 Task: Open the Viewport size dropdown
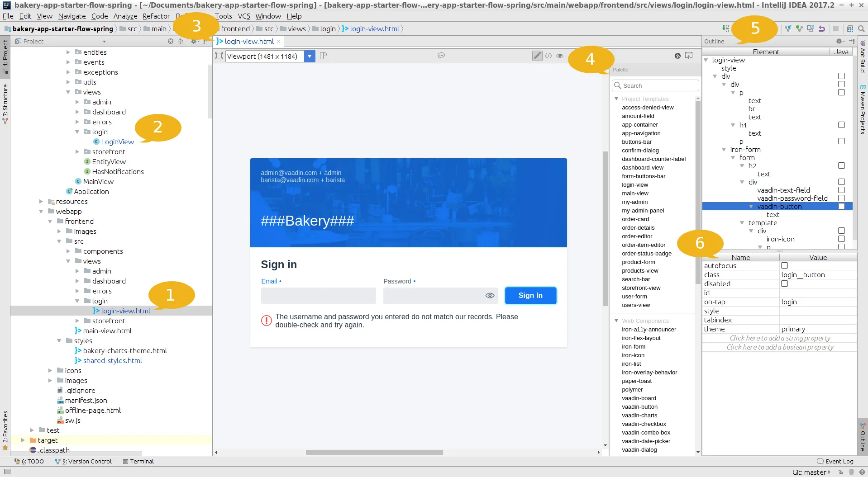(310, 56)
